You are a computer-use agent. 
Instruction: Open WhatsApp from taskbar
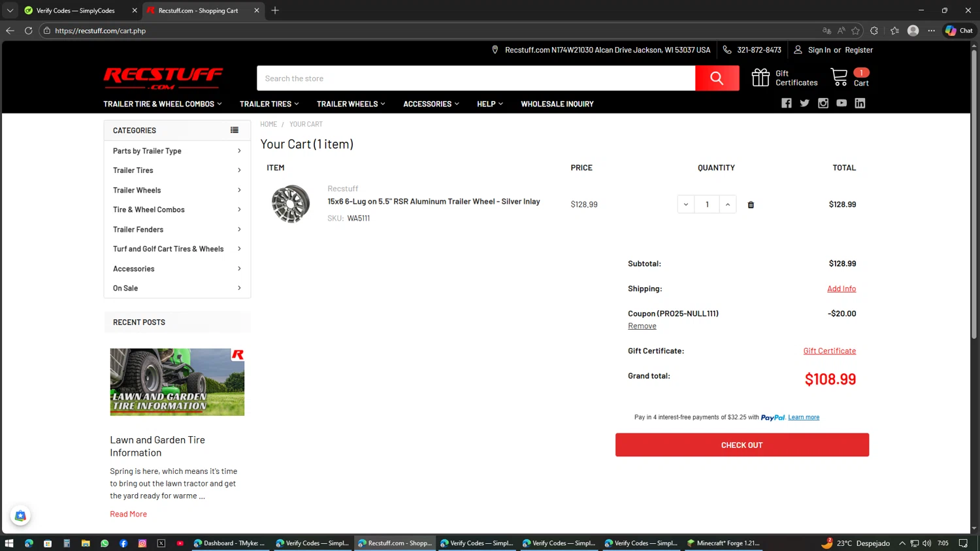tap(105, 543)
